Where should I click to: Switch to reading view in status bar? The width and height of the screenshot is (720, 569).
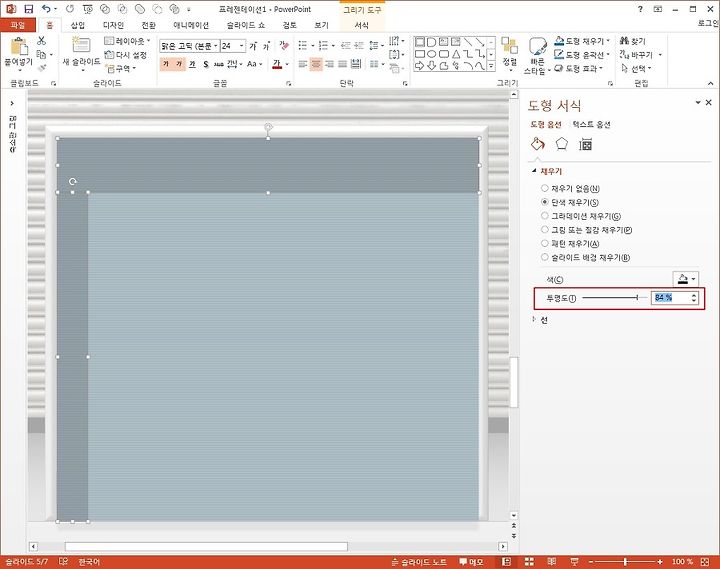coord(551,562)
